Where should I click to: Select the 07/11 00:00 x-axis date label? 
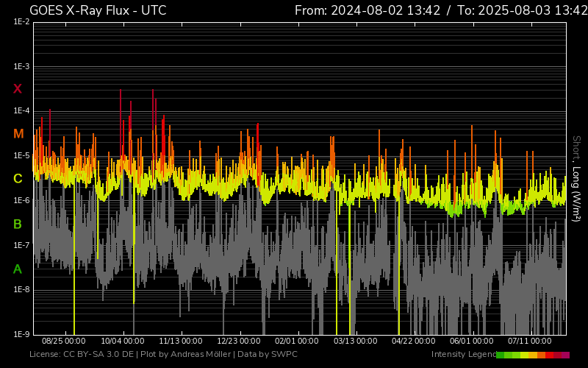[x=530, y=342]
